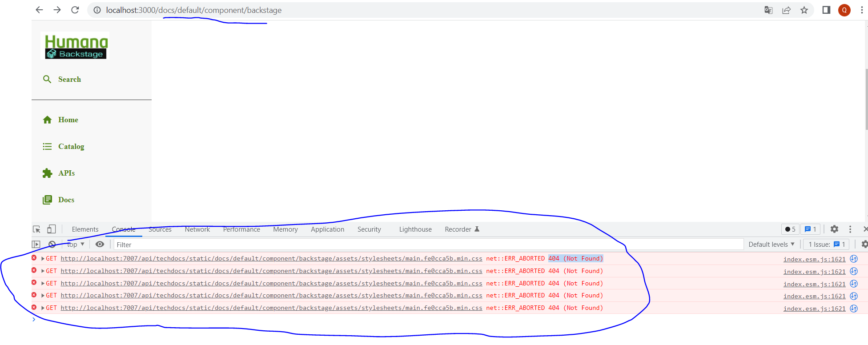
Task: Open the stylesheet URL in third error row
Action: (x=271, y=283)
